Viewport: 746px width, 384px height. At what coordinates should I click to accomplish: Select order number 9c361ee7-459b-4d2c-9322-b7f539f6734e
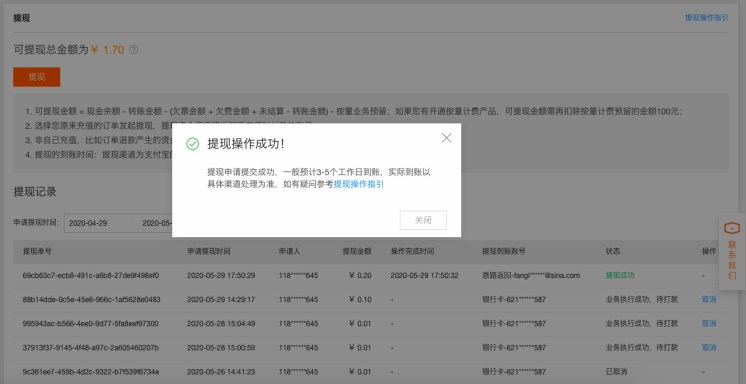pos(91,372)
